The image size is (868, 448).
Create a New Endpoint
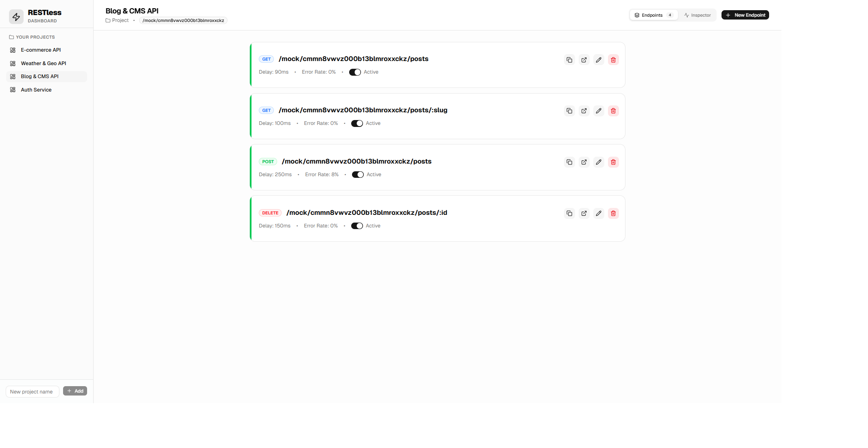pyautogui.click(x=745, y=15)
